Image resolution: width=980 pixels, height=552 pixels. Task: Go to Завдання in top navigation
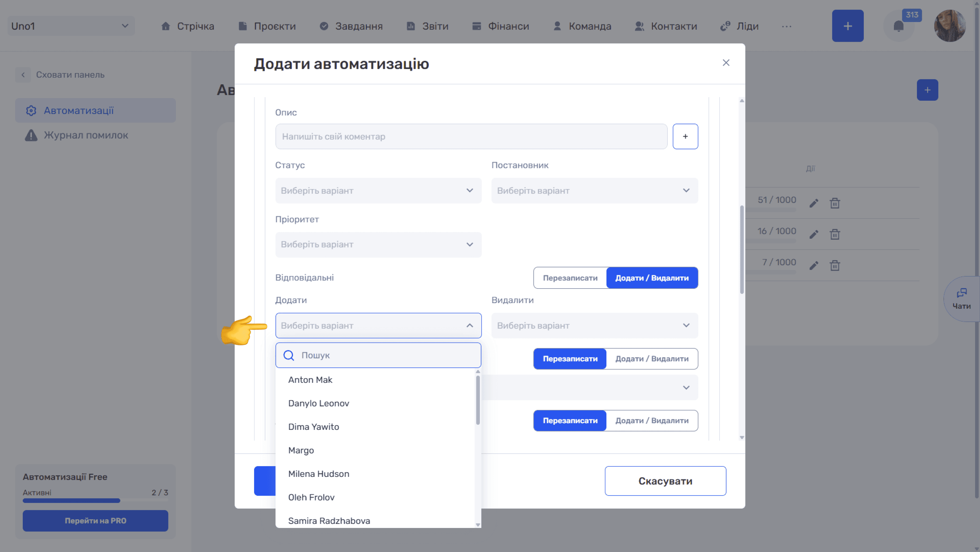(x=351, y=26)
